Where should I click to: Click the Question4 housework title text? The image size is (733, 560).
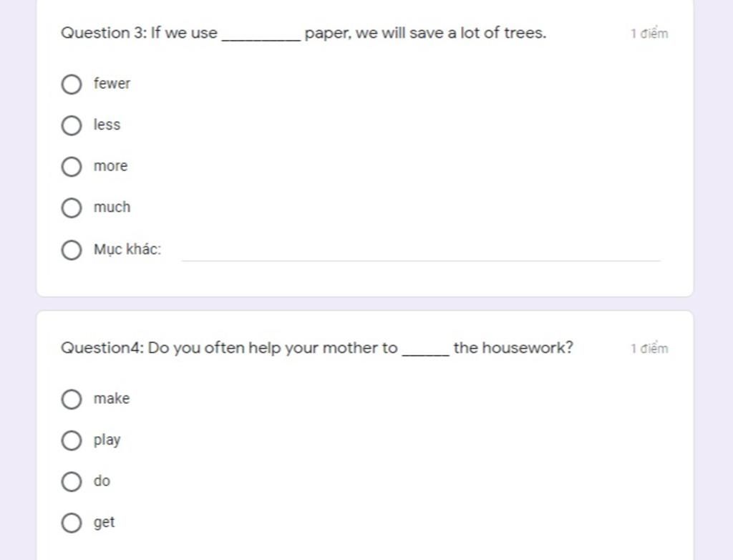click(x=317, y=348)
